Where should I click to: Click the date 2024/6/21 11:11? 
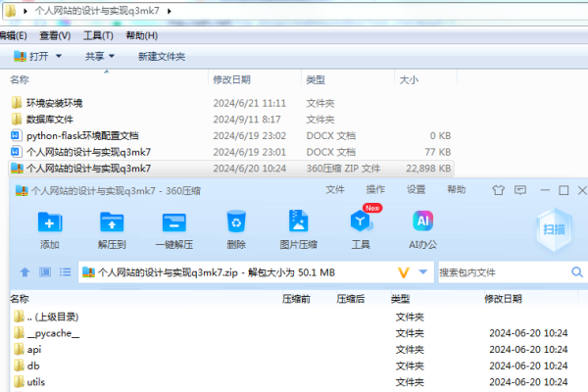pyautogui.click(x=249, y=103)
